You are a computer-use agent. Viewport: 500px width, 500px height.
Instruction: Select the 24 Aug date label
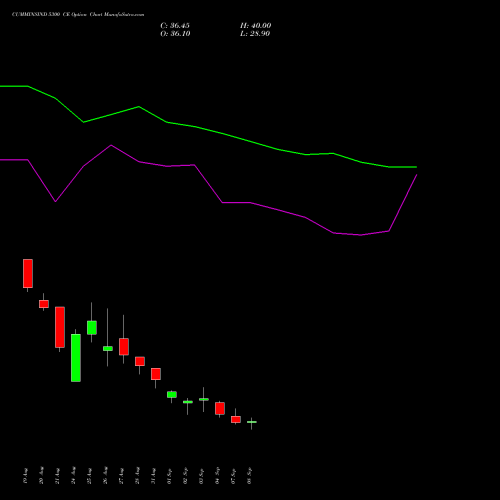pos(74,476)
